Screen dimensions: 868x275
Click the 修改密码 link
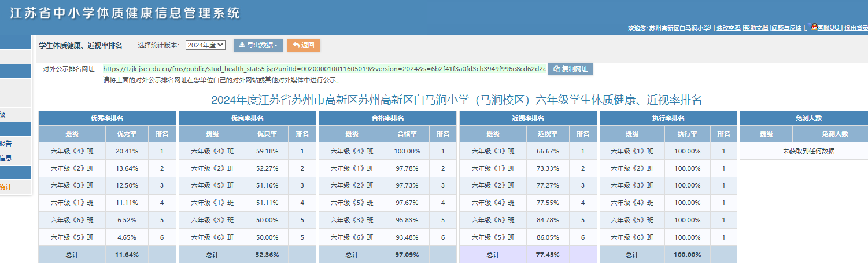pos(729,28)
